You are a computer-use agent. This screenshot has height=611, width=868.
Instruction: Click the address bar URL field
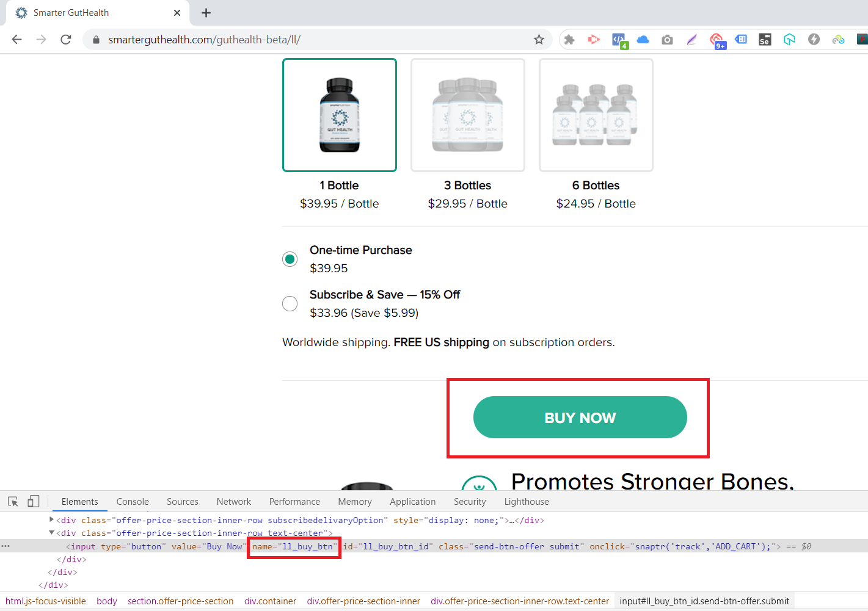(x=305, y=40)
